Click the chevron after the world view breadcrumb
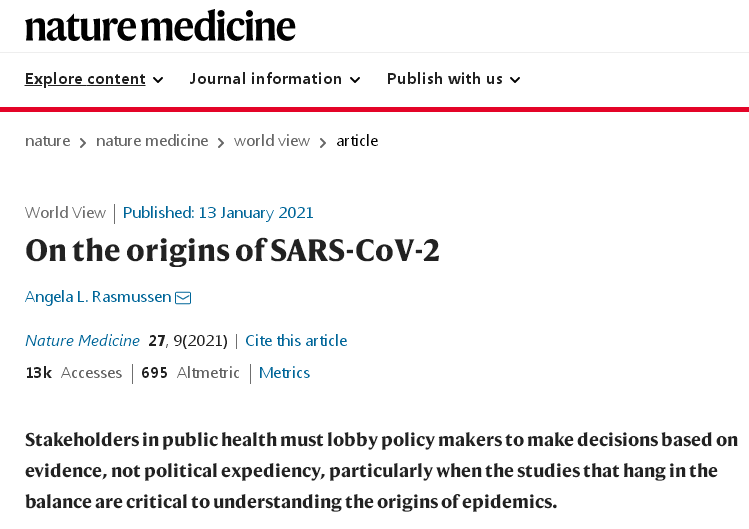 tap(323, 142)
